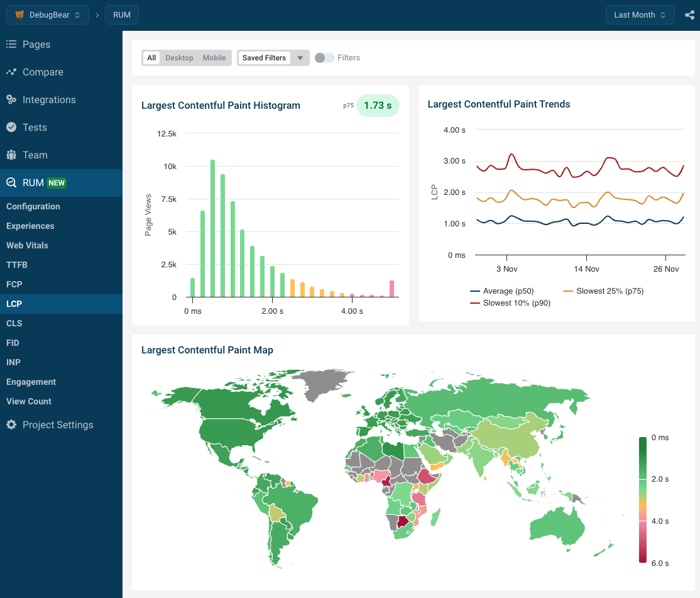The image size is (700, 598).
Task: Click the Team people icon
Action: tap(11, 155)
